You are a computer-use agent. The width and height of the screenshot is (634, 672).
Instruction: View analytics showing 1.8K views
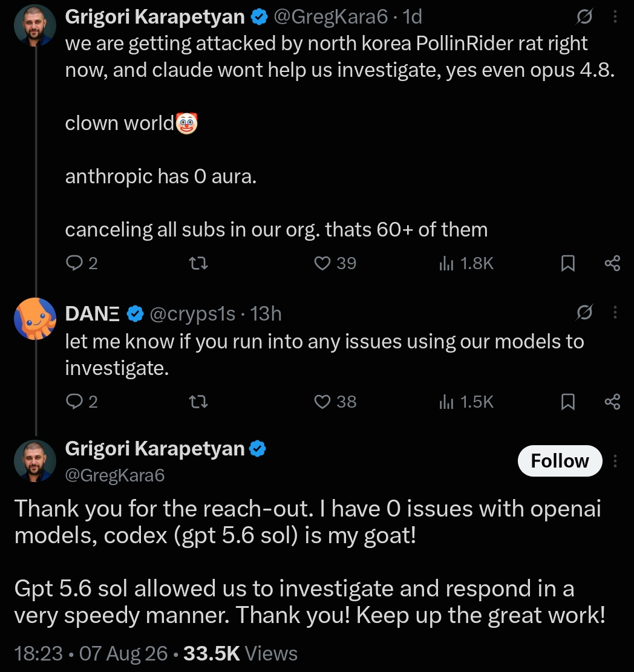(466, 263)
